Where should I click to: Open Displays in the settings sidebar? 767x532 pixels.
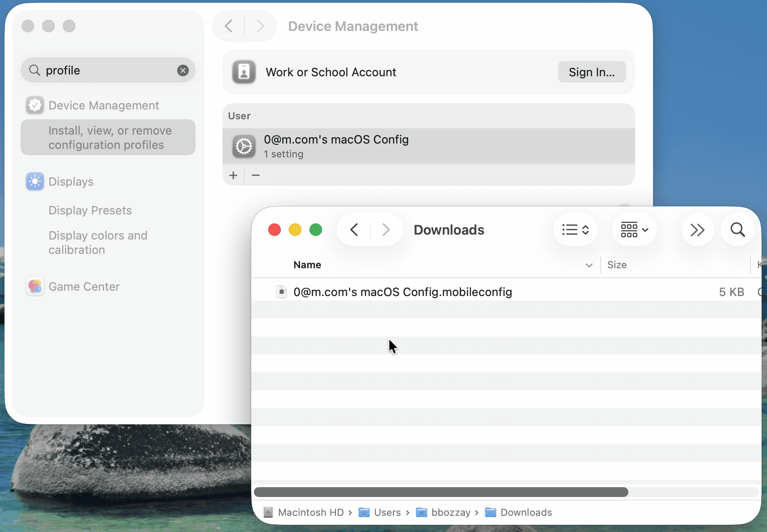point(71,182)
